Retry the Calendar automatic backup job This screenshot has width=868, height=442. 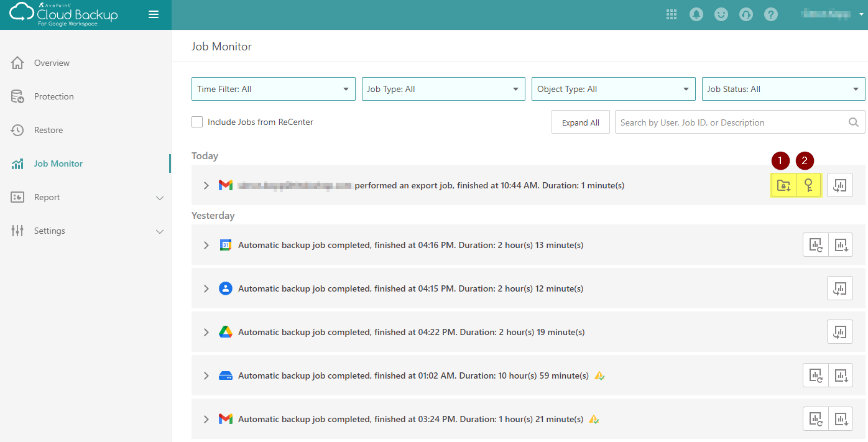815,244
